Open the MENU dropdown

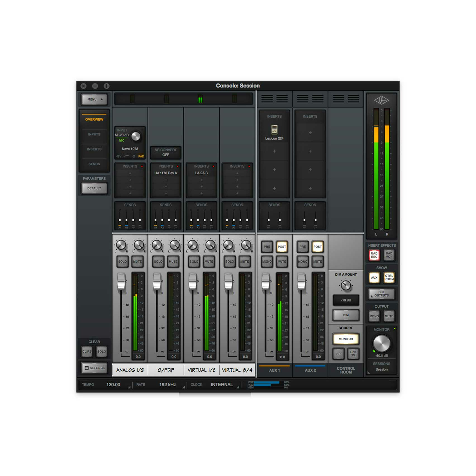click(x=94, y=99)
